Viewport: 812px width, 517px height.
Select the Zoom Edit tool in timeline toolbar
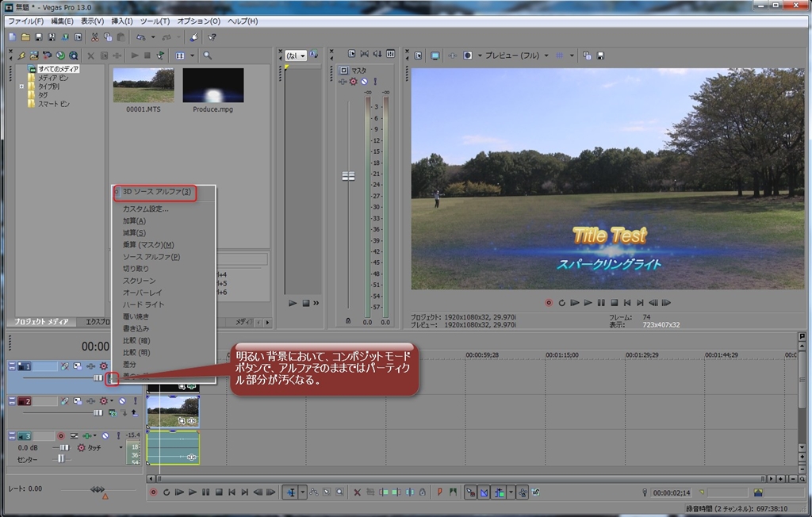(339, 492)
